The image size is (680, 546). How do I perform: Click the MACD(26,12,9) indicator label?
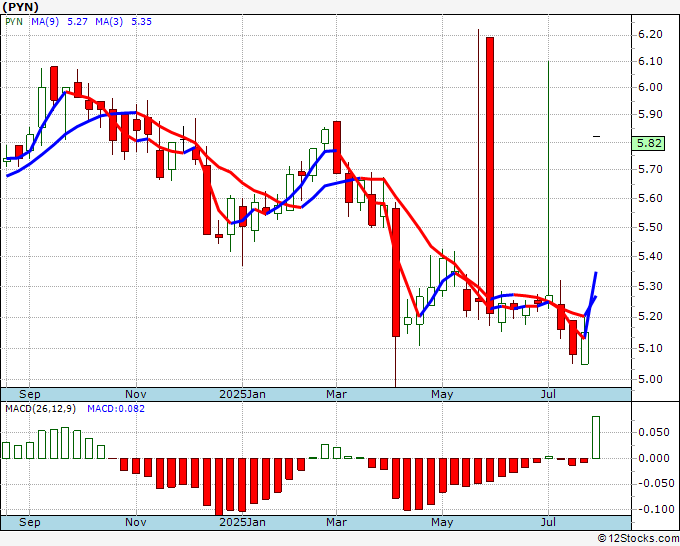[x=40, y=409]
